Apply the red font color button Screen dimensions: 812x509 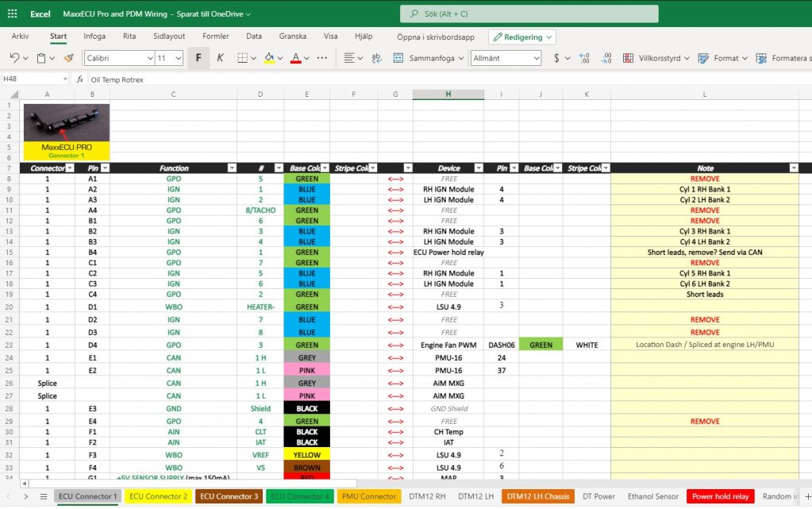tap(296, 58)
